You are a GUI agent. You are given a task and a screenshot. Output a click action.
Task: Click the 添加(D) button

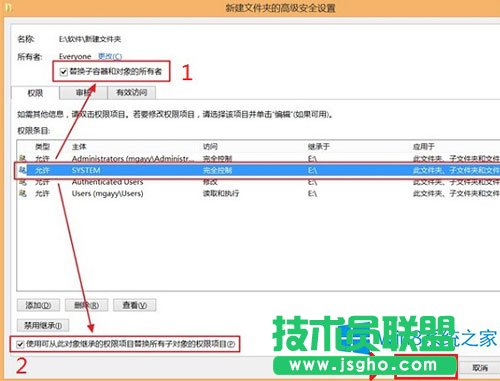[38, 305]
